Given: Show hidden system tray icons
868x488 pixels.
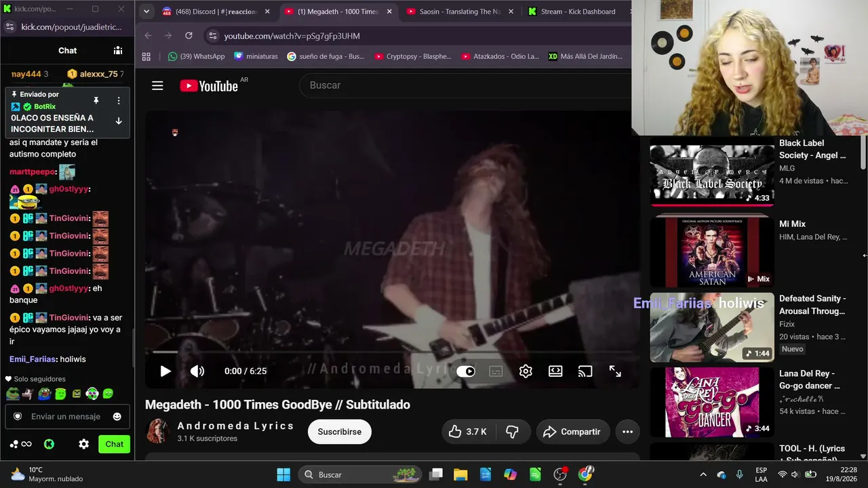Looking at the screenshot, I should (x=703, y=474).
